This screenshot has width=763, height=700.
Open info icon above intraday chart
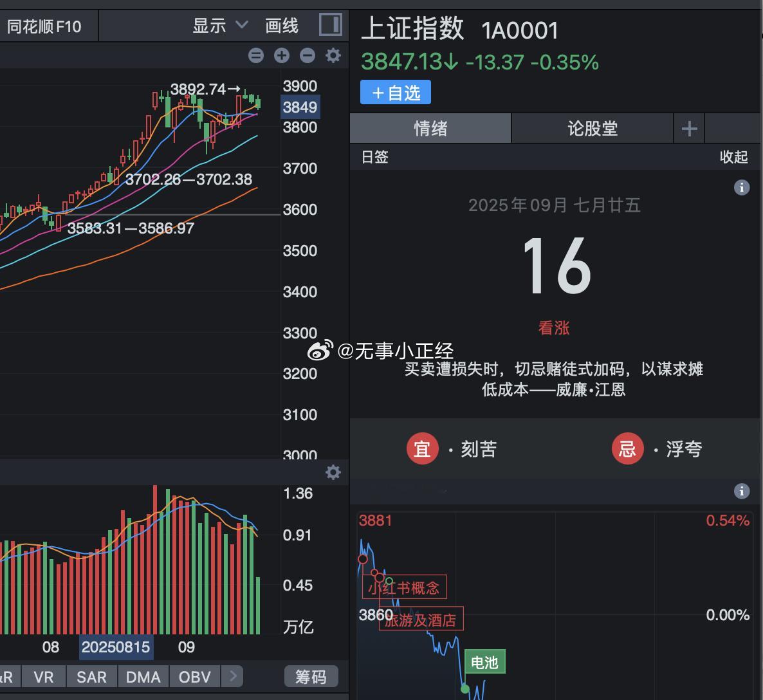(742, 491)
